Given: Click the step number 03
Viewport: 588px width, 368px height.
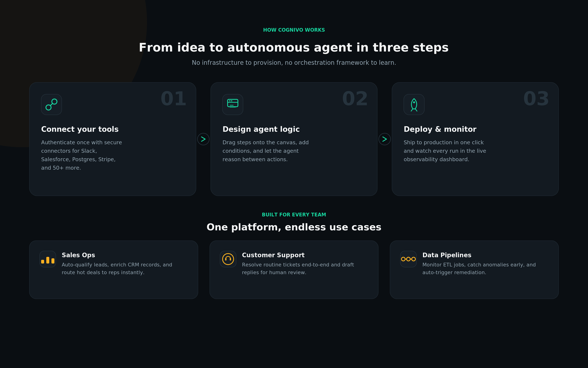Looking at the screenshot, I should coord(536,99).
